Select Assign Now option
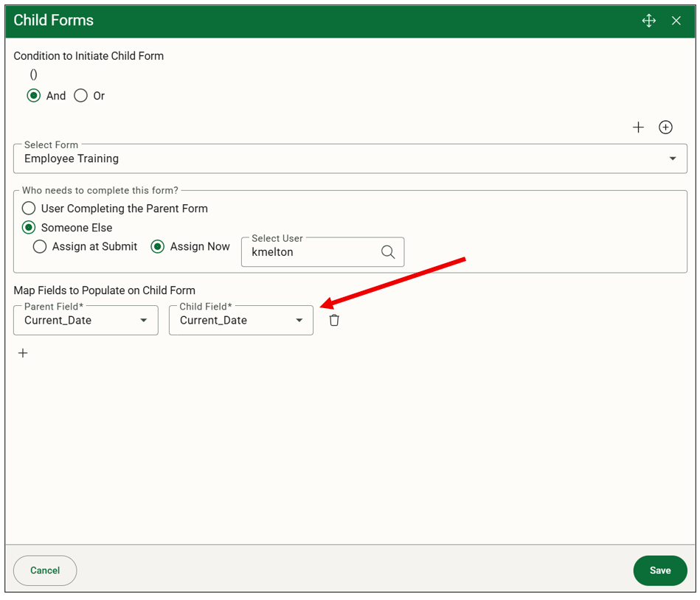 pyautogui.click(x=158, y=247)
